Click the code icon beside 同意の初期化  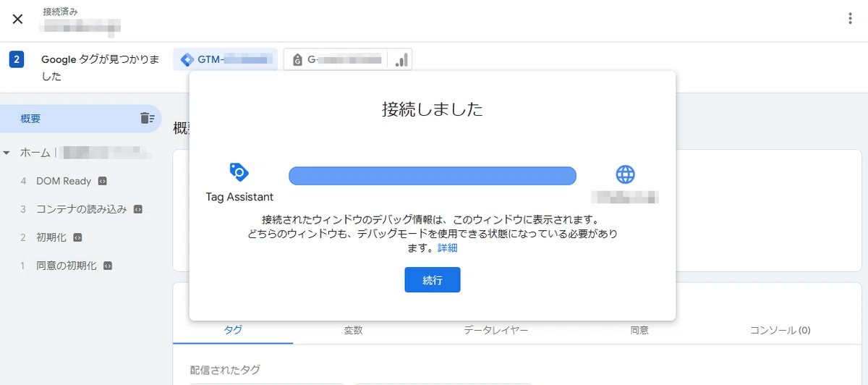point(108,266)
